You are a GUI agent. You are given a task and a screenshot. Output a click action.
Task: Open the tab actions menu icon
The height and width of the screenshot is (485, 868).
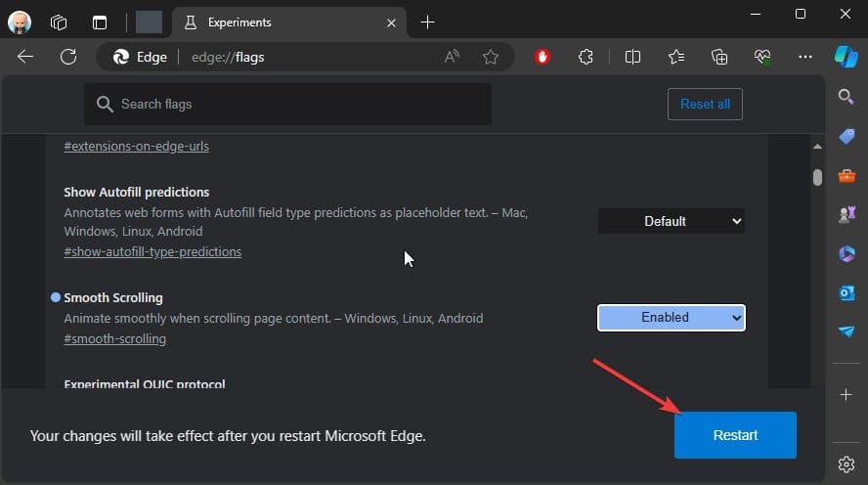(100, 22)
